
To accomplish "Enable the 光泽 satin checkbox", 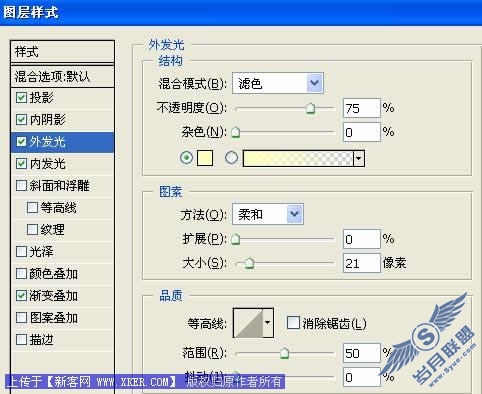I will (21, 252).
